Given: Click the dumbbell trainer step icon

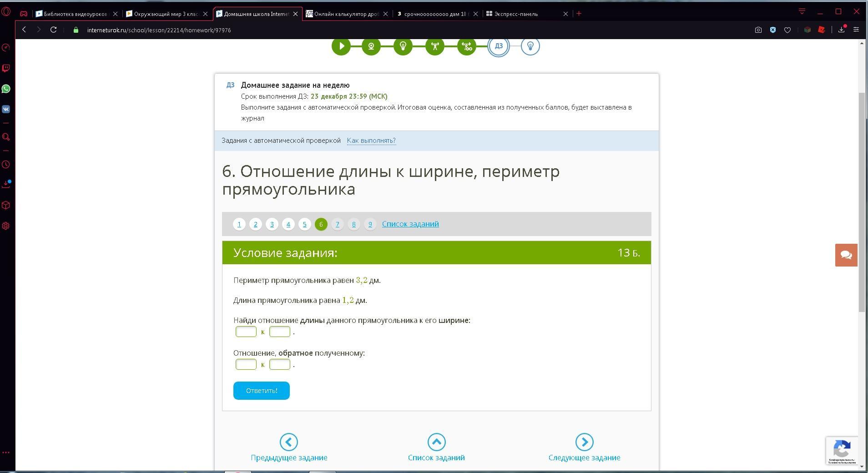Looking at the screenshot, I should point(434,46).
